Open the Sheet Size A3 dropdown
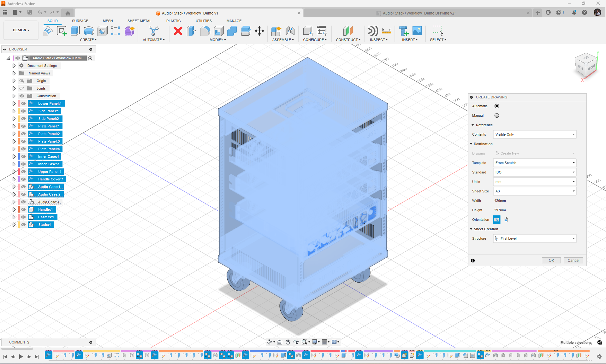Viewport: 606px width, 364px height. (535, 191)
